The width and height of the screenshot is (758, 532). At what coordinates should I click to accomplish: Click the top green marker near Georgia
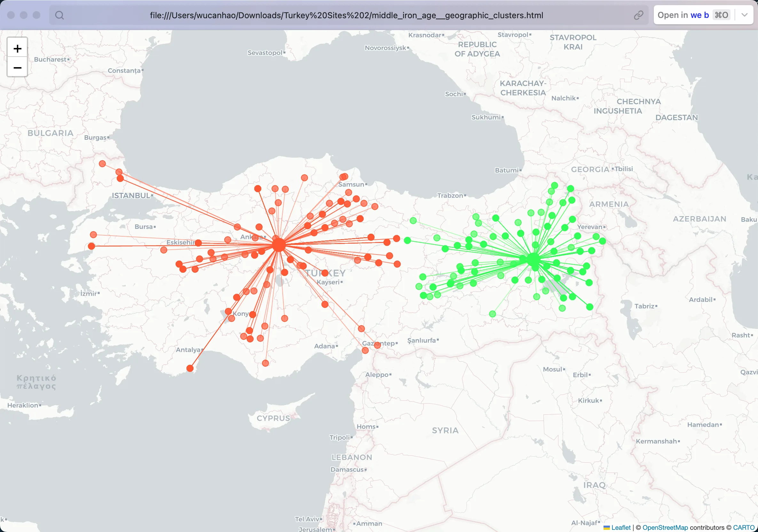pyautogui.click(x=555, y=185)
